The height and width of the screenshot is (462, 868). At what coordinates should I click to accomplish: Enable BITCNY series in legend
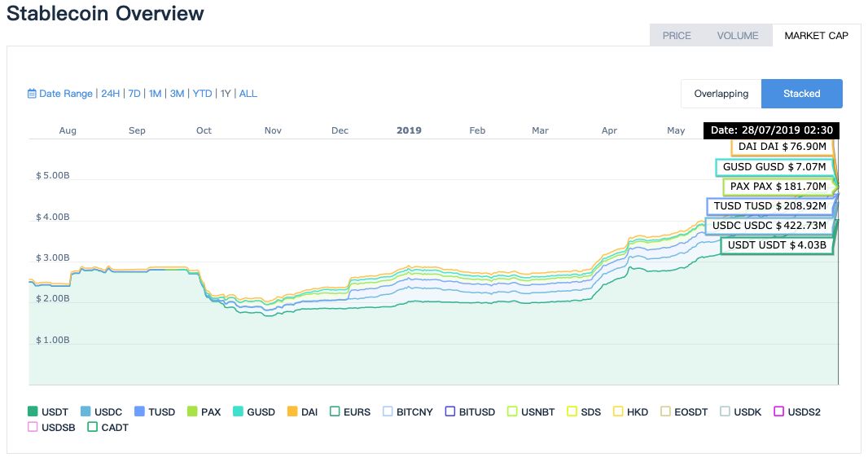(x=407, y=411)
